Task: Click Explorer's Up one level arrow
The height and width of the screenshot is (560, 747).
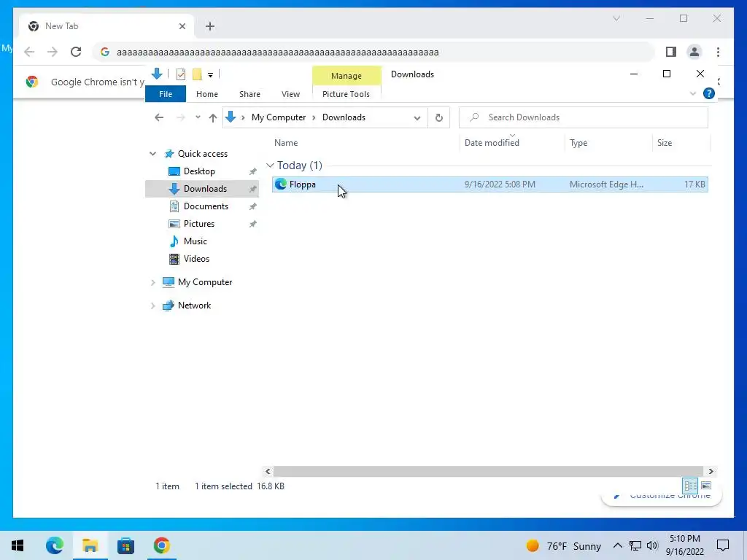Action: tap(212, 117)
